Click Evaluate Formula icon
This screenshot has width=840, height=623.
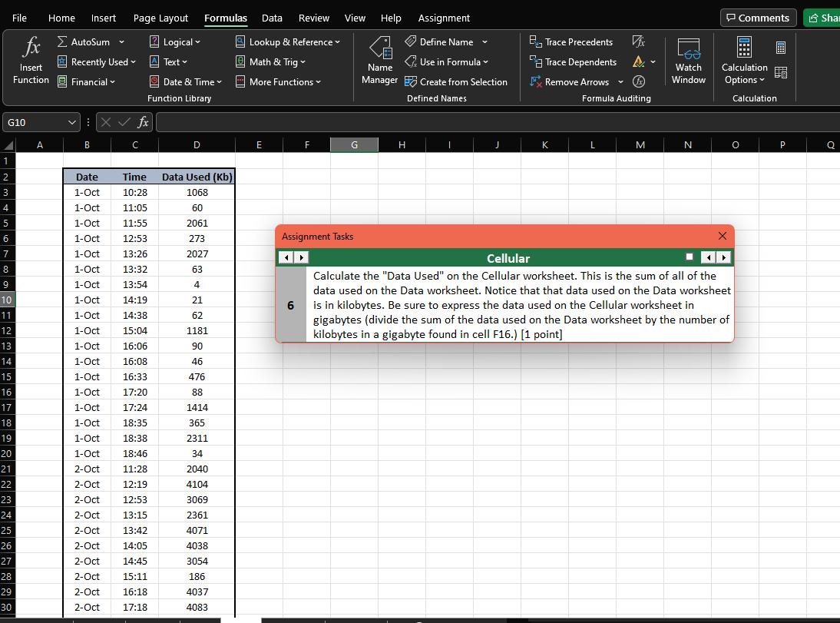coord(638,81)
